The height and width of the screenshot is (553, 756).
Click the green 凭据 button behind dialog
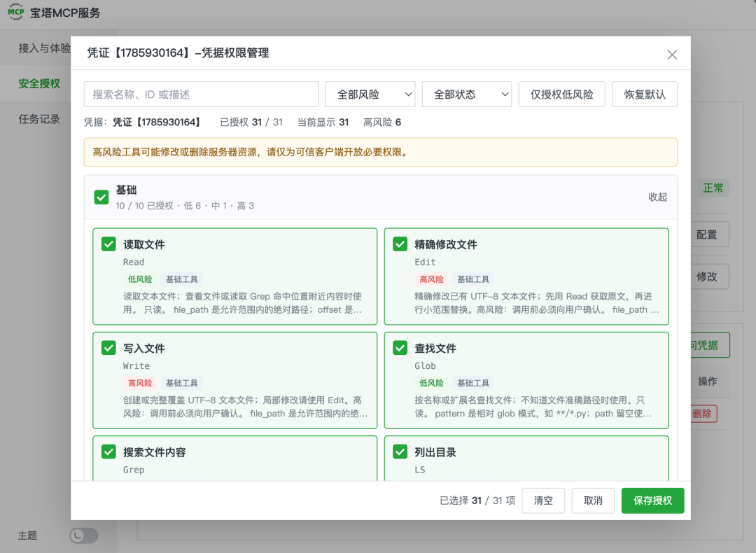coord(710,344)
